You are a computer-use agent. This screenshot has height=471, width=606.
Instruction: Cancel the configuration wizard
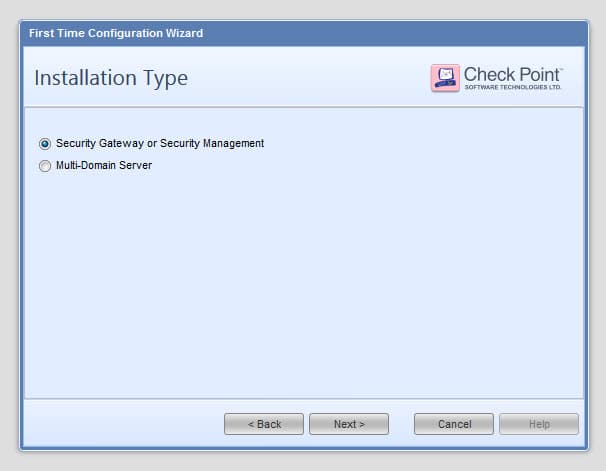(x=454, y=424)
